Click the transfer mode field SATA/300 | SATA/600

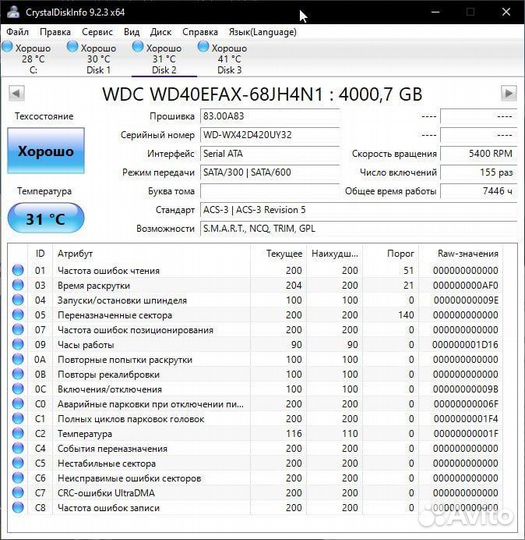(x=270, y=172)
